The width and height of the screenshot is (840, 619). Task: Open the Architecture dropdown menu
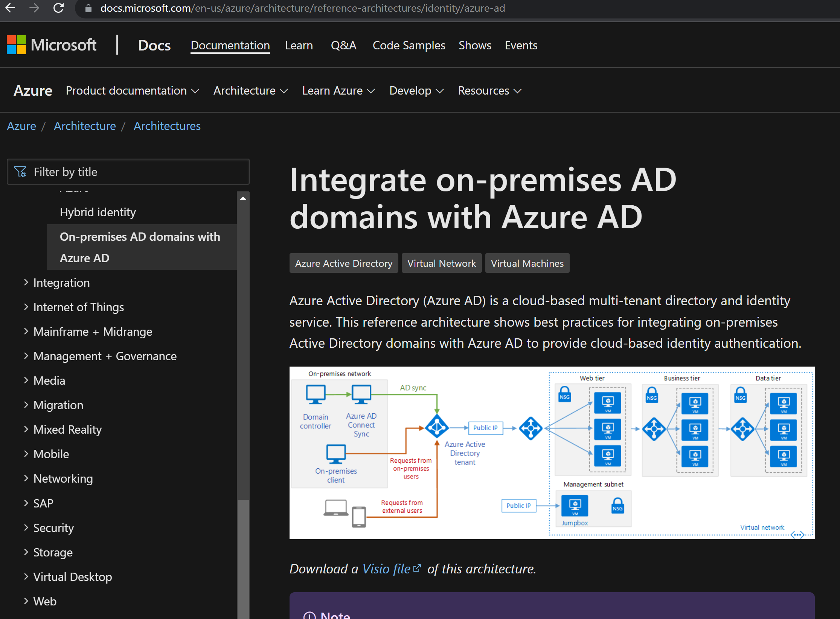tap(250, 91)
